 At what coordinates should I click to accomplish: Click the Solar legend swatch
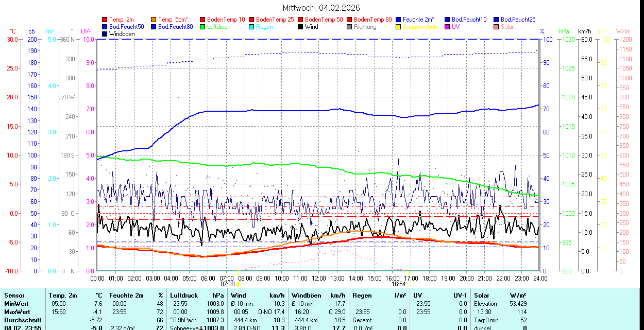[497, 27]
